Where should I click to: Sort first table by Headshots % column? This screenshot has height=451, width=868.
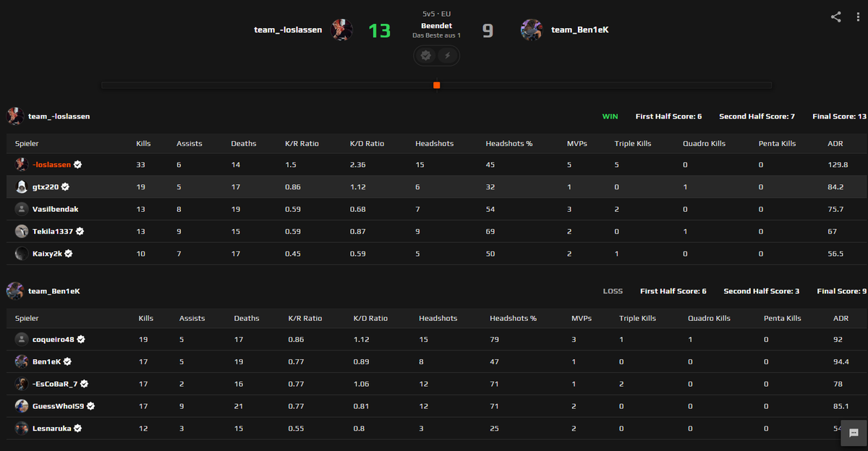pos(509,143)
